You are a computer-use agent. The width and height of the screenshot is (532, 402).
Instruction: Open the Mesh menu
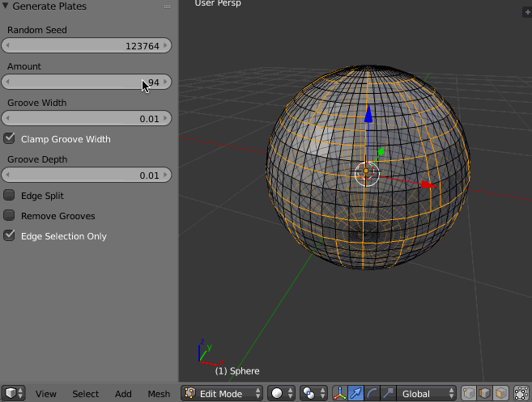[x=159, y=394]
